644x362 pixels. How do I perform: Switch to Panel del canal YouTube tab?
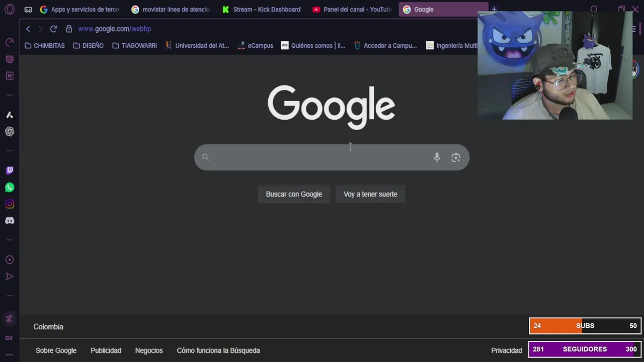(x=352, y=9)
